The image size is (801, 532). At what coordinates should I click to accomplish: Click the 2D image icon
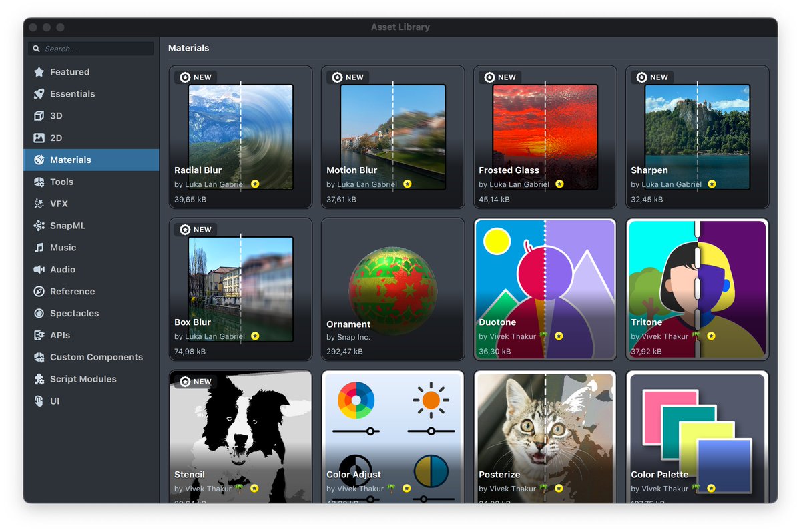[39, 138]
